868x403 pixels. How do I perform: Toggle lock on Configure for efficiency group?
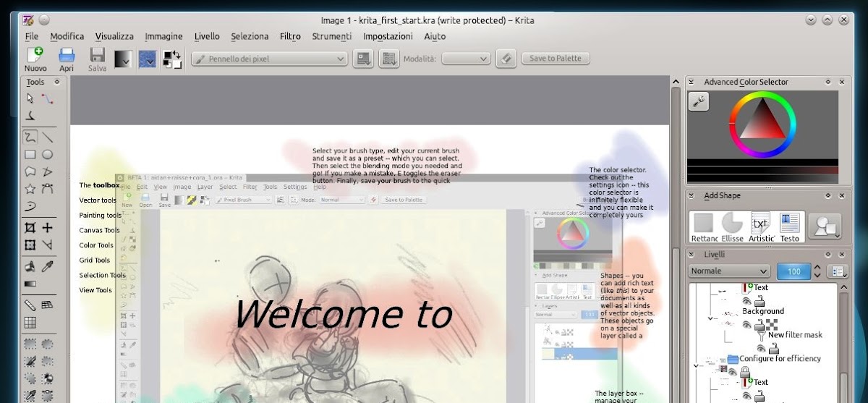(744, 370)
